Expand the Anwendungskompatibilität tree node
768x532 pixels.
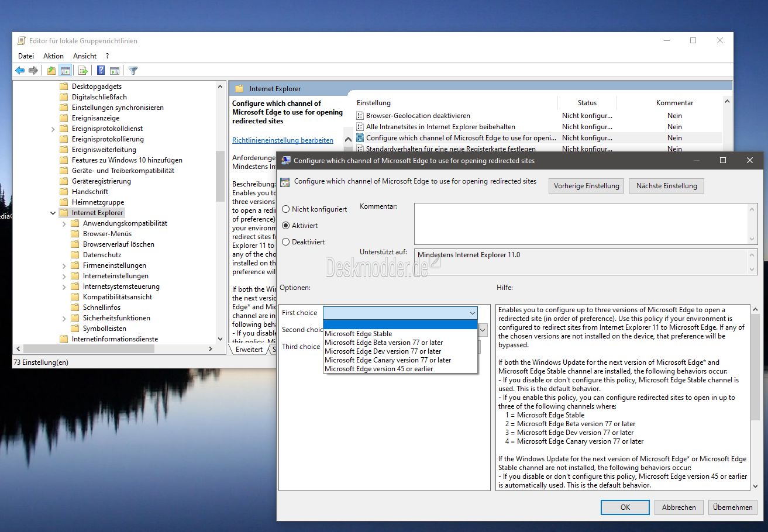pyautogui.click(x=64, y=223)
